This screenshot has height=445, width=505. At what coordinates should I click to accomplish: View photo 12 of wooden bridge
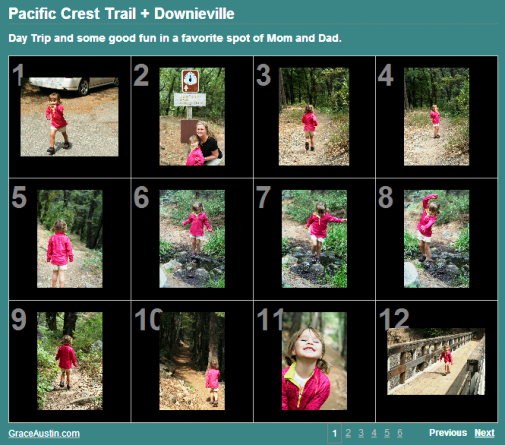point(436,361)
